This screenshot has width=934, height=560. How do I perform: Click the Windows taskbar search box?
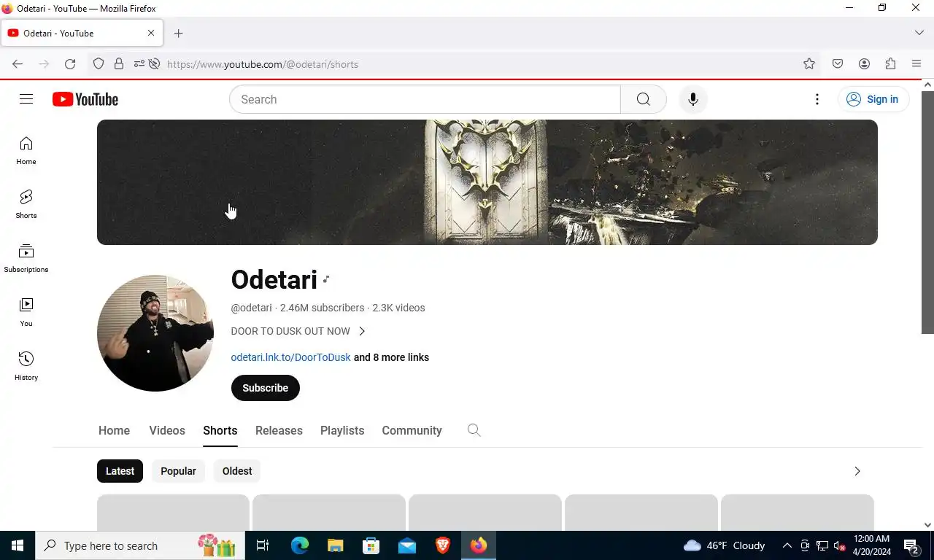[140, 545]
